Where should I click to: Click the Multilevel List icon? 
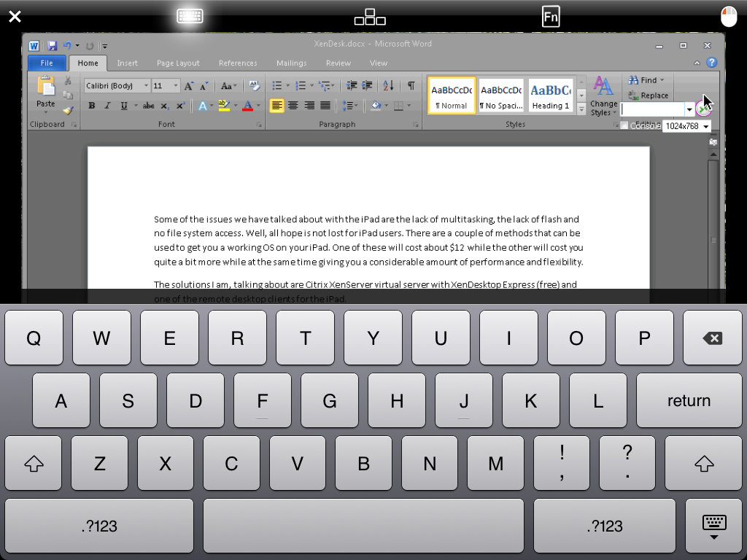point(325,86)
